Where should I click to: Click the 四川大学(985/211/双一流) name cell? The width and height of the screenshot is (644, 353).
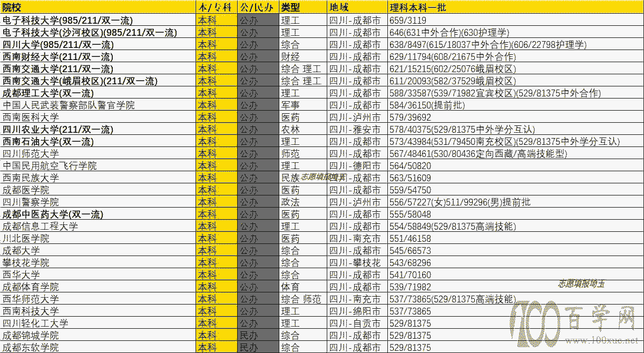(x=98, y=45)
